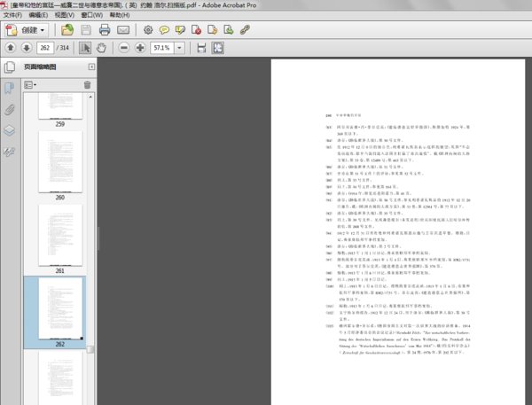This screenshot has width=532, height=405.
Task: Open the page thumbnails panel icon
Action: click(x=10, y=67)
